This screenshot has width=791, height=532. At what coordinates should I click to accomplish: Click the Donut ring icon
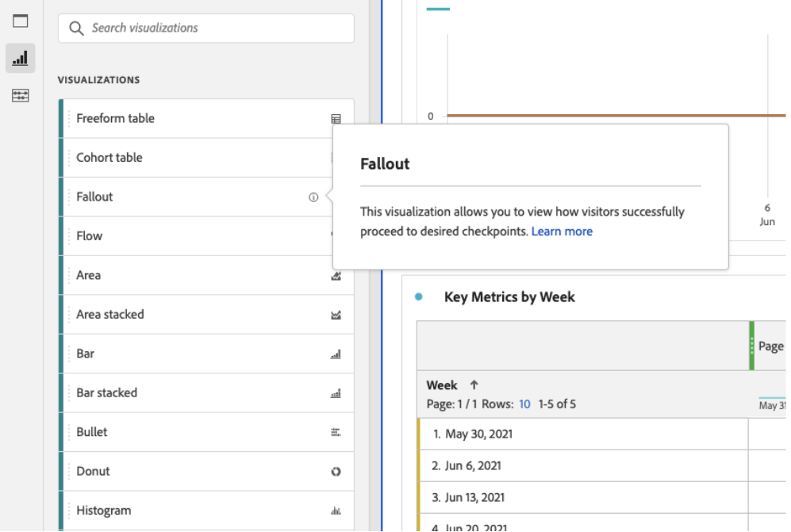pos(336,472)
